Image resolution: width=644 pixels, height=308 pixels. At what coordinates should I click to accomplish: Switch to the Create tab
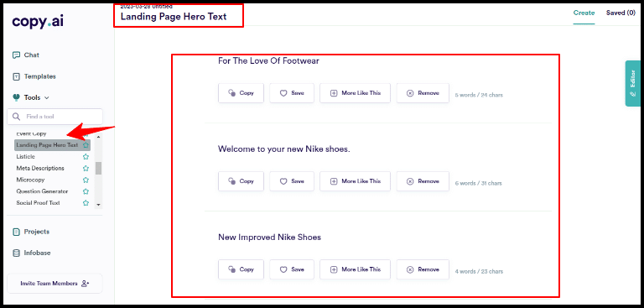coord(584,13)
